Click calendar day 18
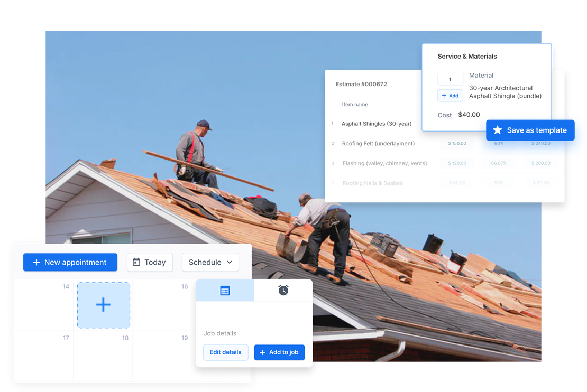The width and height of the screenshot is (587, 392). [103, 354]
